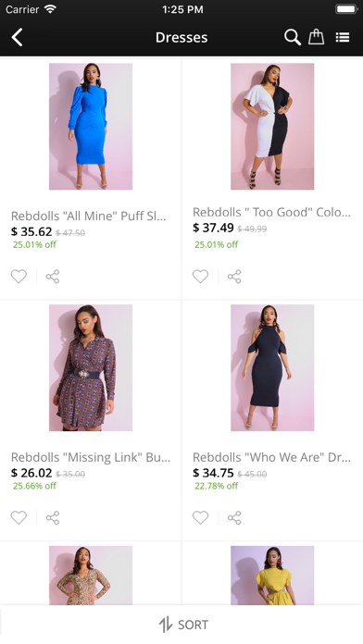Open the SORT options

[183, 625]
